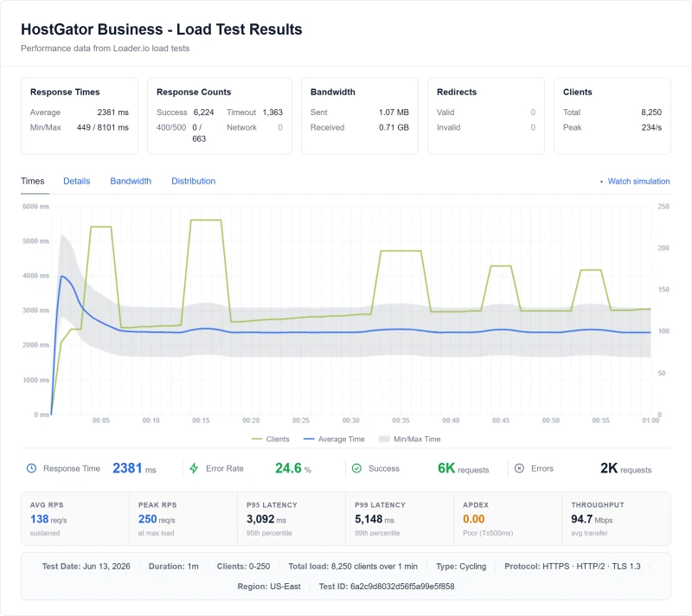
Task: Click the Success 6K requests value
Action: (x=463, y=468)
